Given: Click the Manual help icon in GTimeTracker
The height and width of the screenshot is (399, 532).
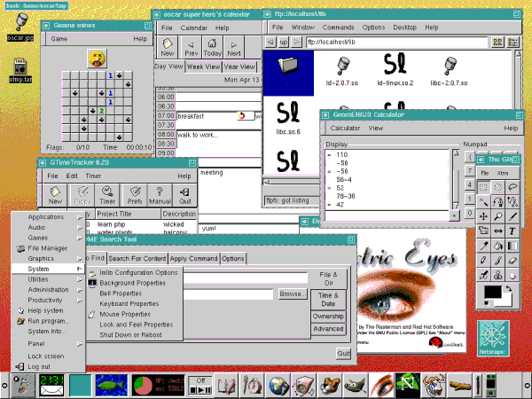Looking at the screenshot, I should (160, 195).
